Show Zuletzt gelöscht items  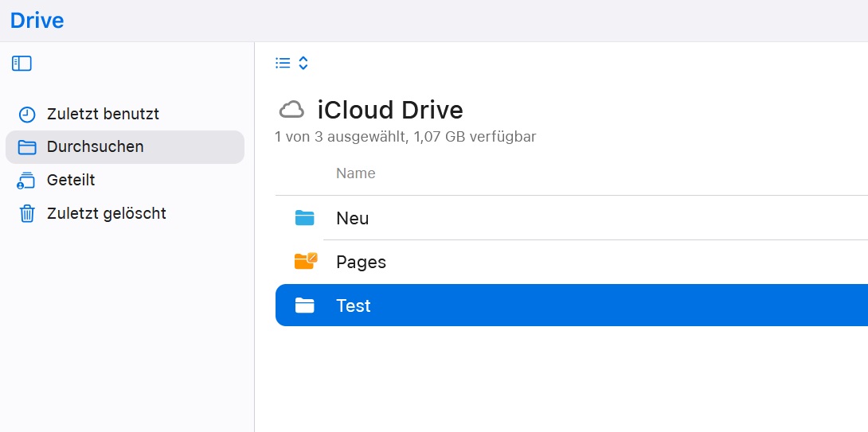pyautogui.click(x=106, y=214)
